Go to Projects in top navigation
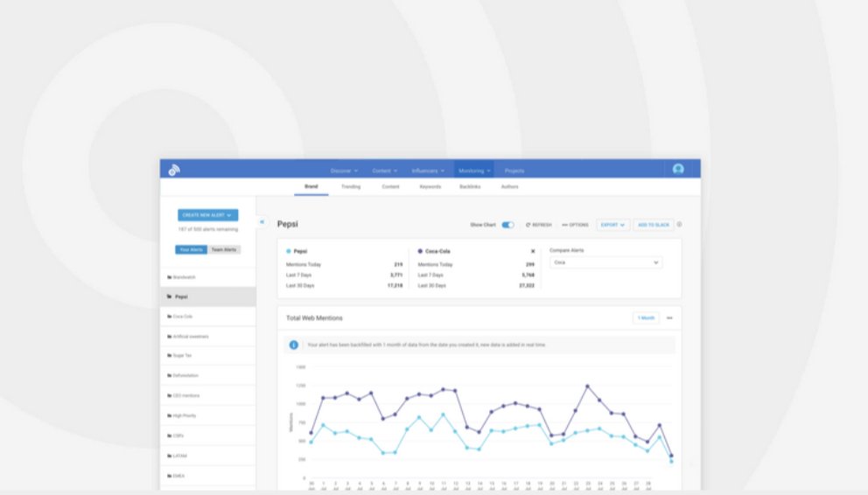868x495 pixels. pyautogui.click(x=514, y=171)
